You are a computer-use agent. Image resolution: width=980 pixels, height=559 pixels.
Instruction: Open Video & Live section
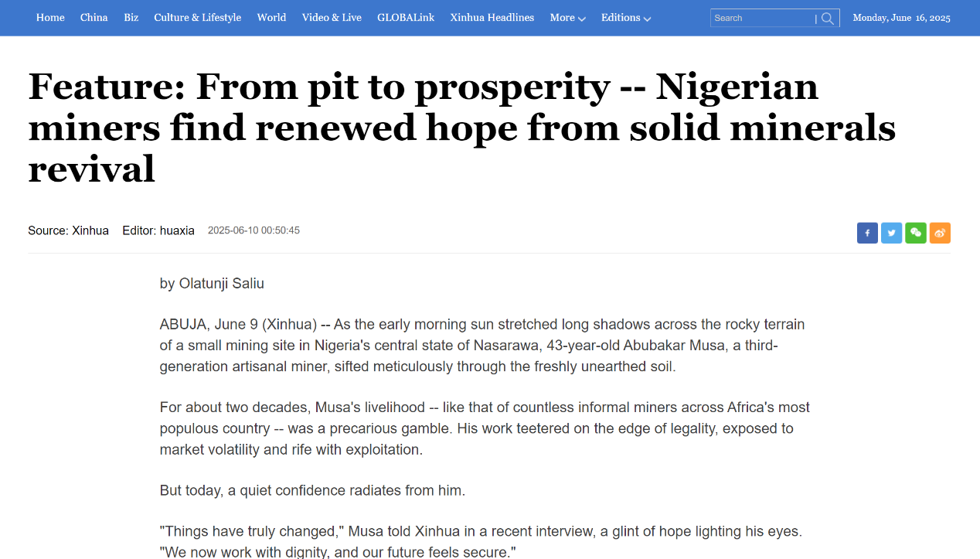(x=332, y=18)
